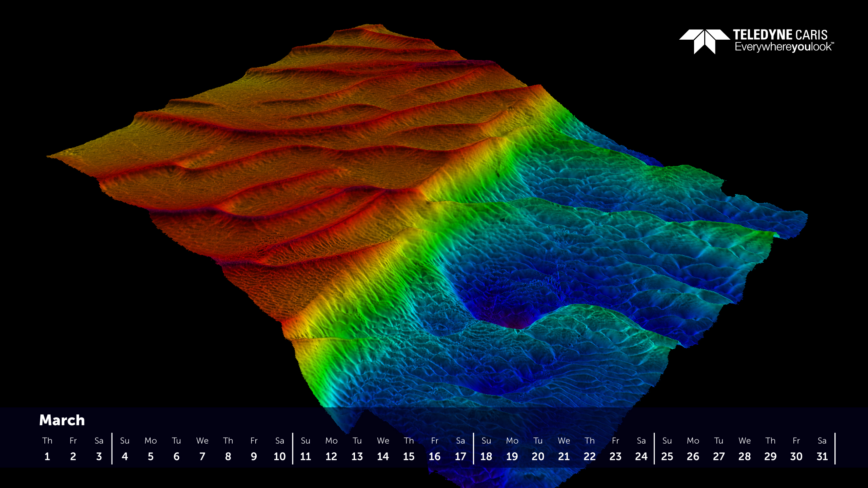Screen dimensions: 868x488
Task: Select calendar date 10 under Sa
Action: click(x=280, y=456)
